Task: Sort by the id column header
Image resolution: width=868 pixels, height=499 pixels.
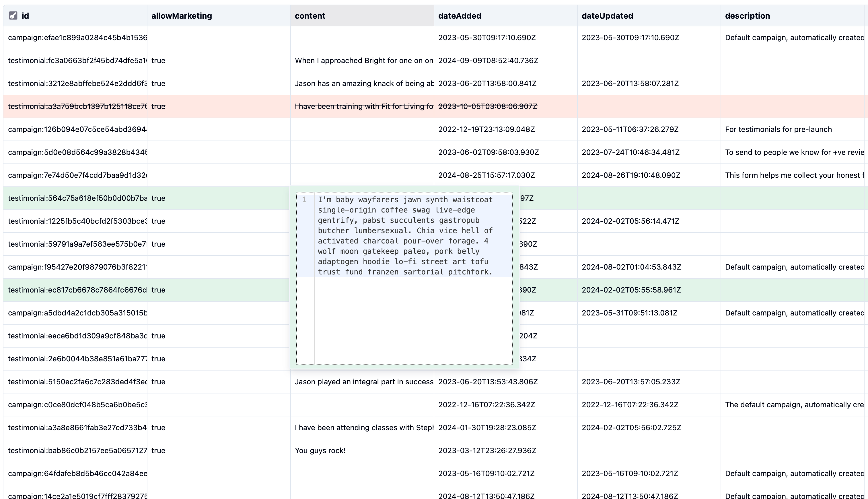Action: click(75, 16)
